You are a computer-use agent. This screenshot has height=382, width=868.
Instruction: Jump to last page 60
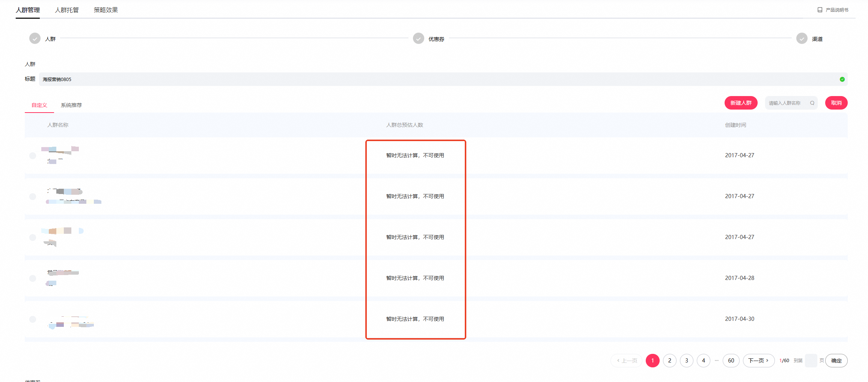[x=731, y=361]
